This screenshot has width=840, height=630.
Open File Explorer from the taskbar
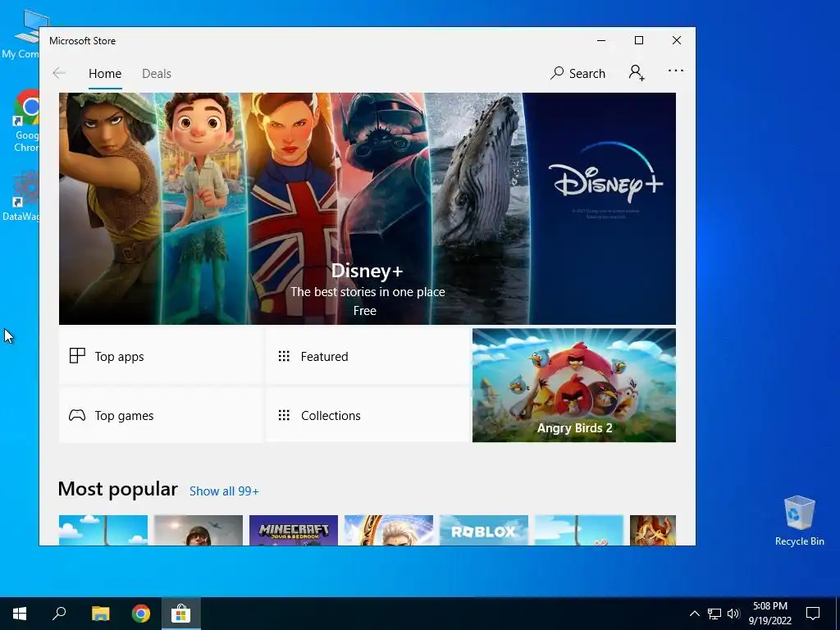(100, 614)
